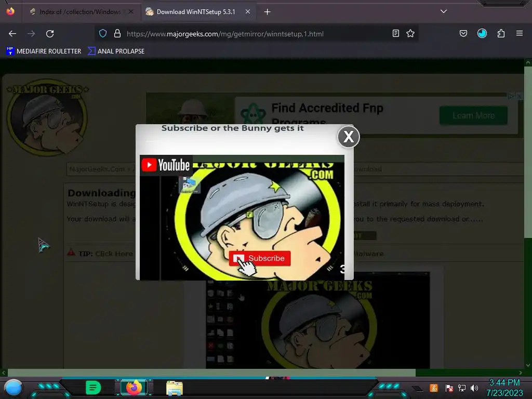Bookmark this page with the star icon
The width and height of the screenshot is (532, 399).
410,34
